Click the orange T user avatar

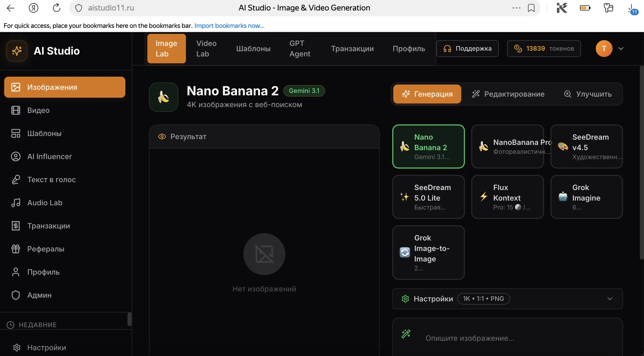click(604, 49)
